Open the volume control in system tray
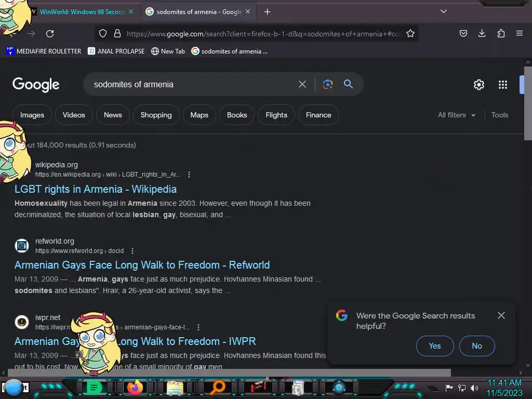Screen dimensions: 532x399 pyautogui.click(x=474, y=388)
